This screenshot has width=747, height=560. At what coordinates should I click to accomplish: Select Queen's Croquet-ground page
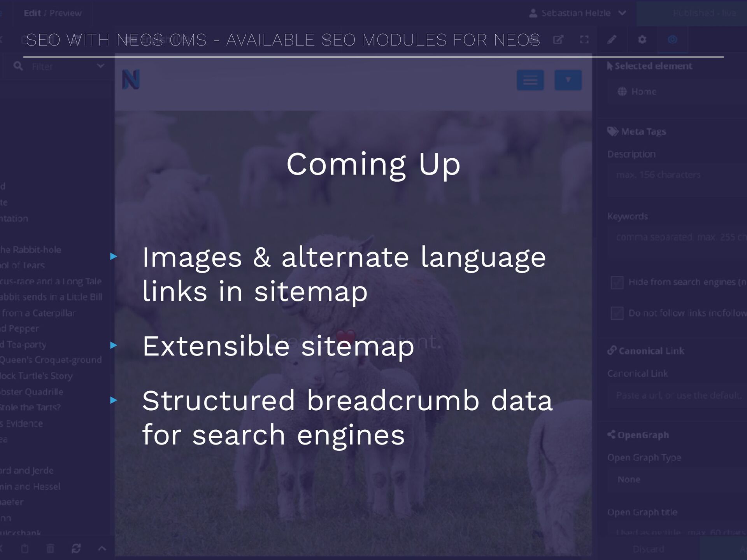[x=51, y=360]
